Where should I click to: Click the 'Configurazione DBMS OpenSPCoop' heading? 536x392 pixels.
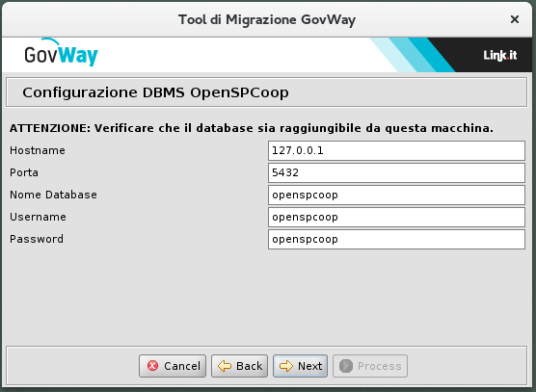pos(155,92)
